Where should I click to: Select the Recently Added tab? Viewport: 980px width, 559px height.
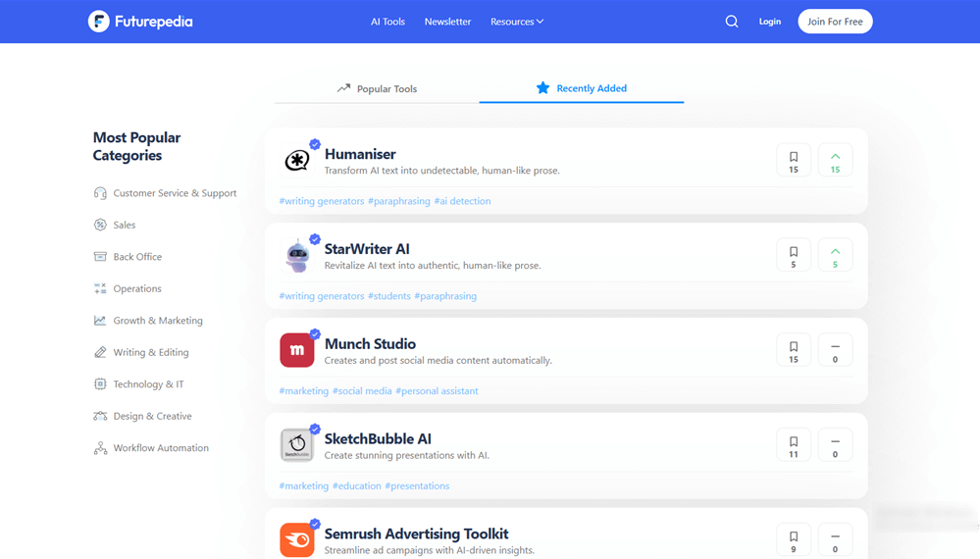pos(582,88)
